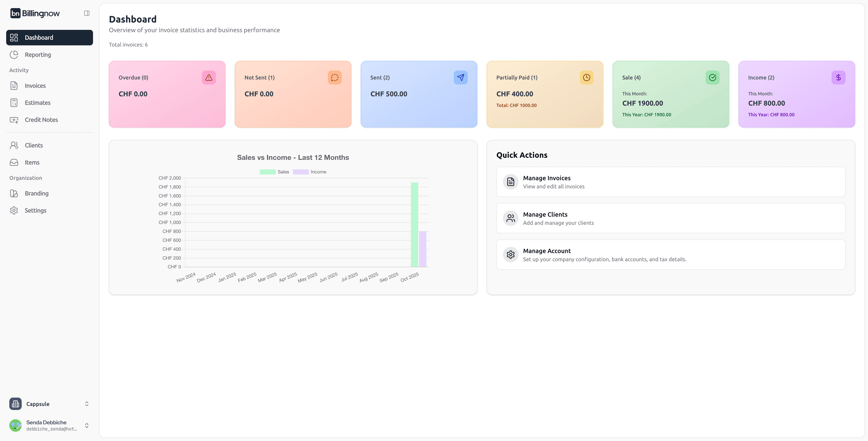
Task: Click the warning icon on the Overdue card
Action: (x=209, y=78)
